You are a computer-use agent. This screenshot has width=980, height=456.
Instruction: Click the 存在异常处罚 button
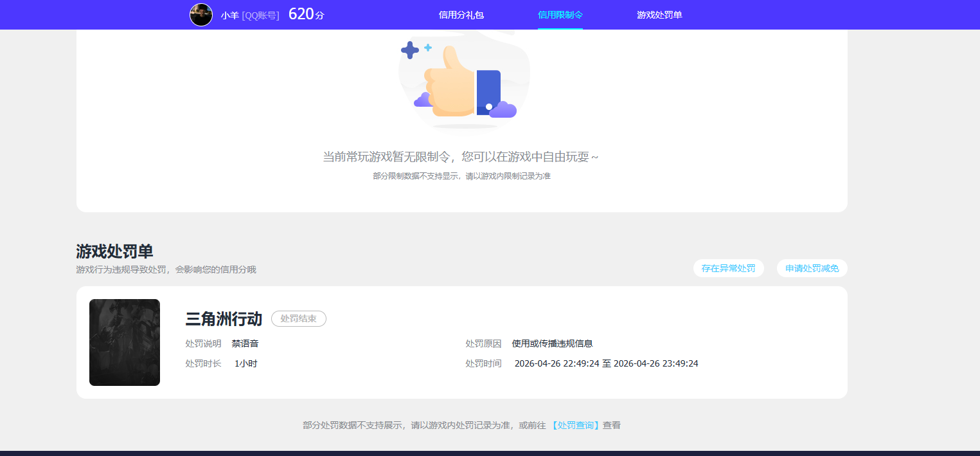coord(729,268)
